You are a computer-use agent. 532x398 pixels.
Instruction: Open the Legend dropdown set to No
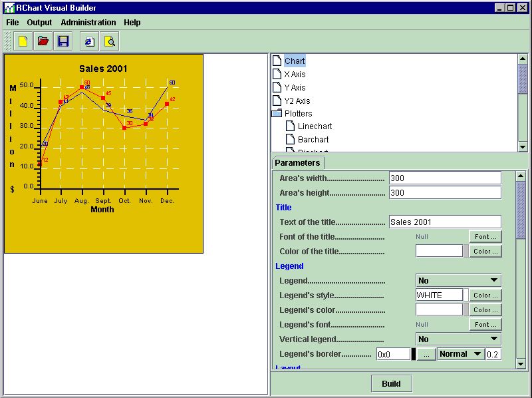click(x=458, y=280)
